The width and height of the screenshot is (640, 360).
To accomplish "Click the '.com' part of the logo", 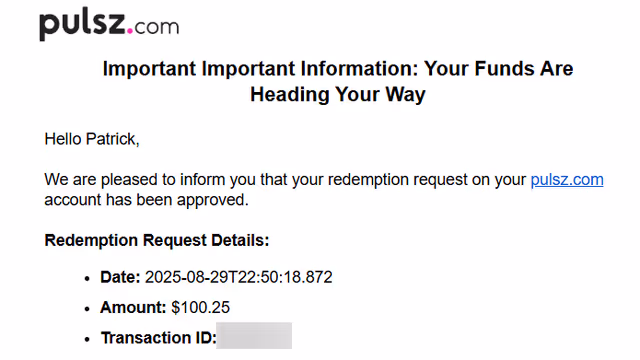I will (x=153, y=27).
